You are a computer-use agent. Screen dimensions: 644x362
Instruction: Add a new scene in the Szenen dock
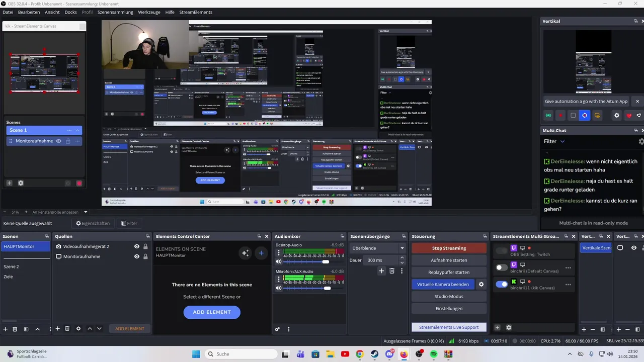(x=6, y=329)
